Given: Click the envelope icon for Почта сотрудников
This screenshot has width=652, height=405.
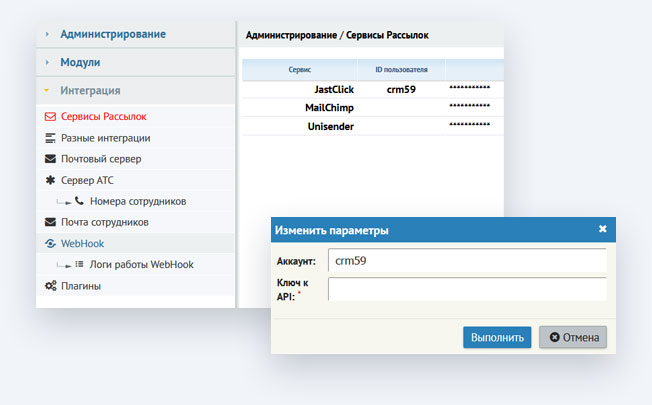Looking at the screenshot, I should [x=50, y=222].
